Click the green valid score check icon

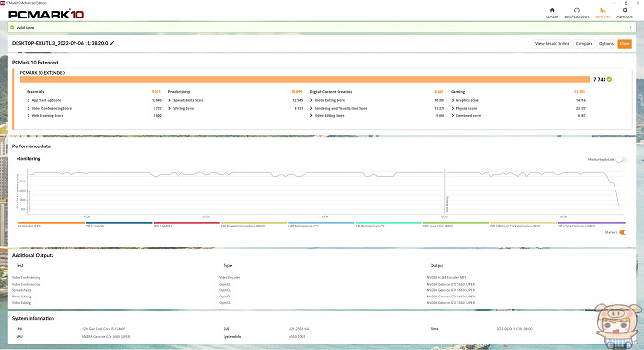[12, 27]
